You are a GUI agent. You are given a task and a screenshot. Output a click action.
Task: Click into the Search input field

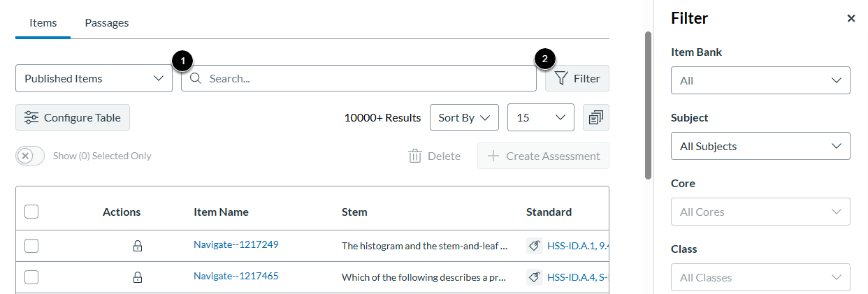point(363,78)
